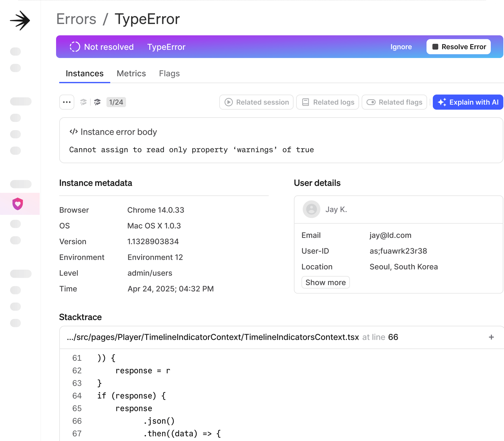The image size is (504, 441).
Task: Open Related session
Action: (256, 102)
